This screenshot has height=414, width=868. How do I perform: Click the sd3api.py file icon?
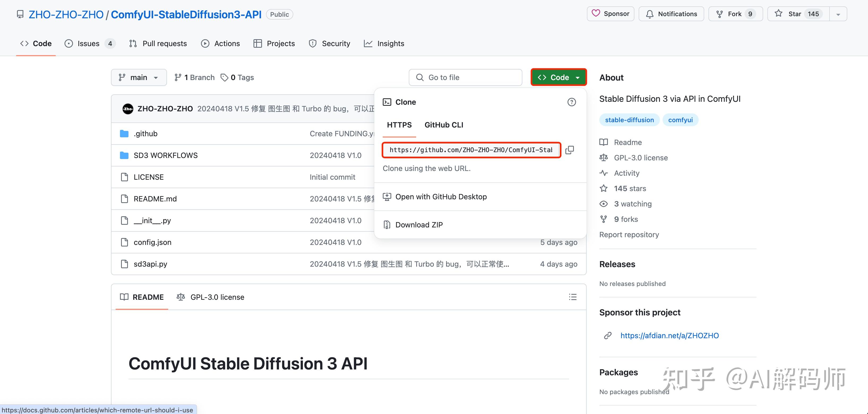click(x=124, y=264)
